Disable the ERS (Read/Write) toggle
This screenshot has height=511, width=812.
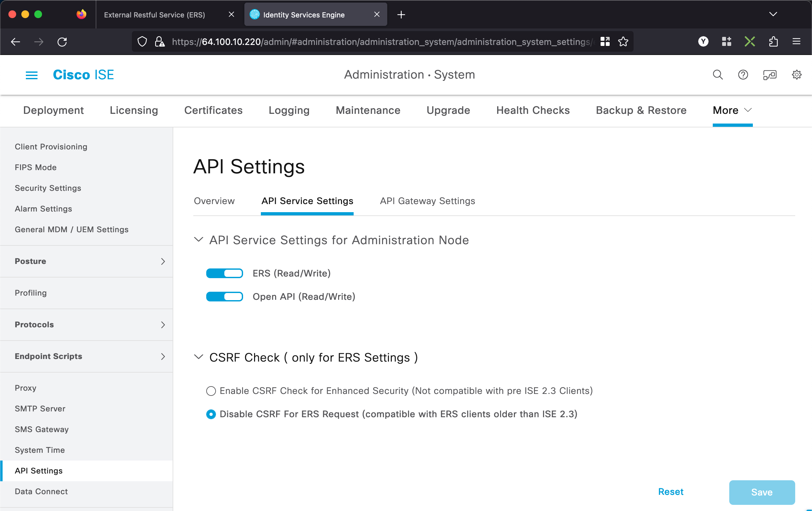[x=225, y=273]
